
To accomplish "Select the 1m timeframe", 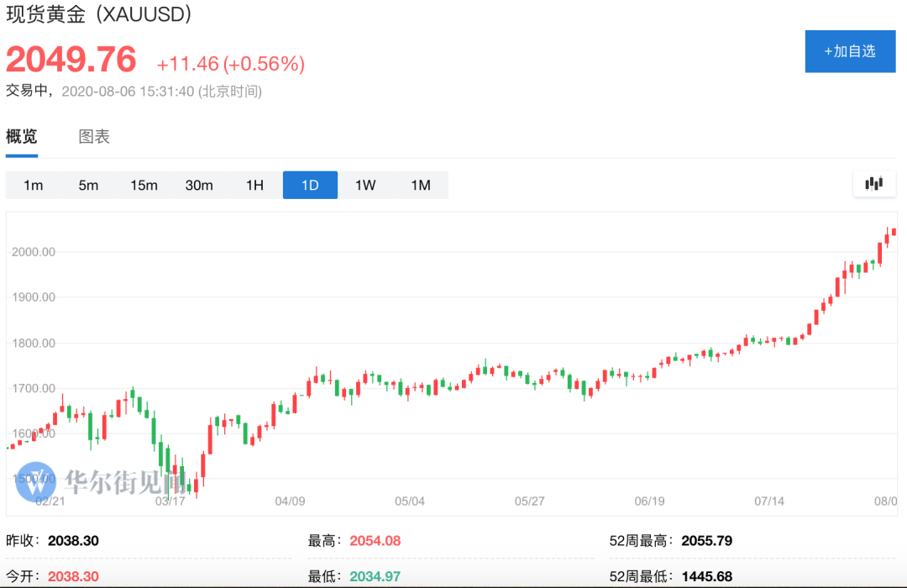I will point(33,185).
